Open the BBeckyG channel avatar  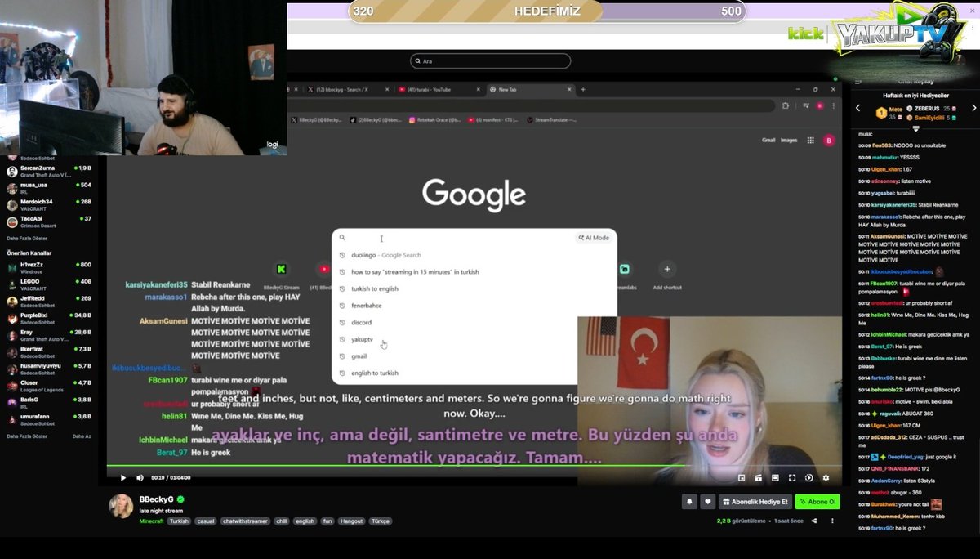point(121,506)
